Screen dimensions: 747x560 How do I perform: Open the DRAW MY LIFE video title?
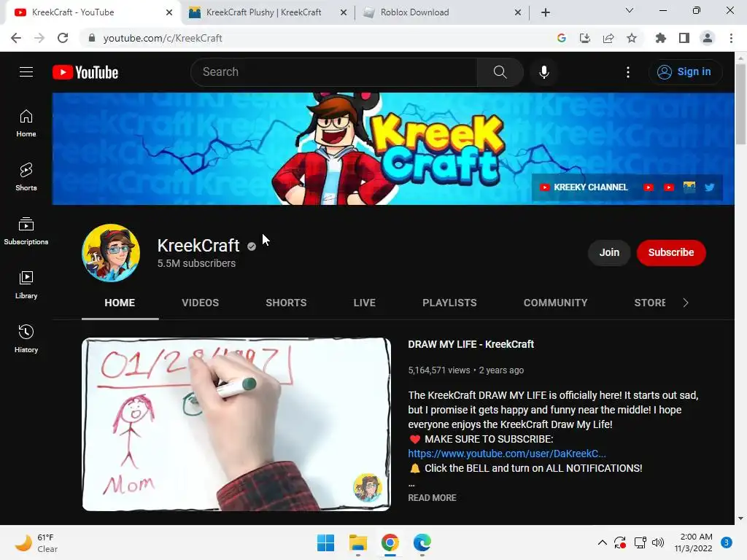click(471, 344)
